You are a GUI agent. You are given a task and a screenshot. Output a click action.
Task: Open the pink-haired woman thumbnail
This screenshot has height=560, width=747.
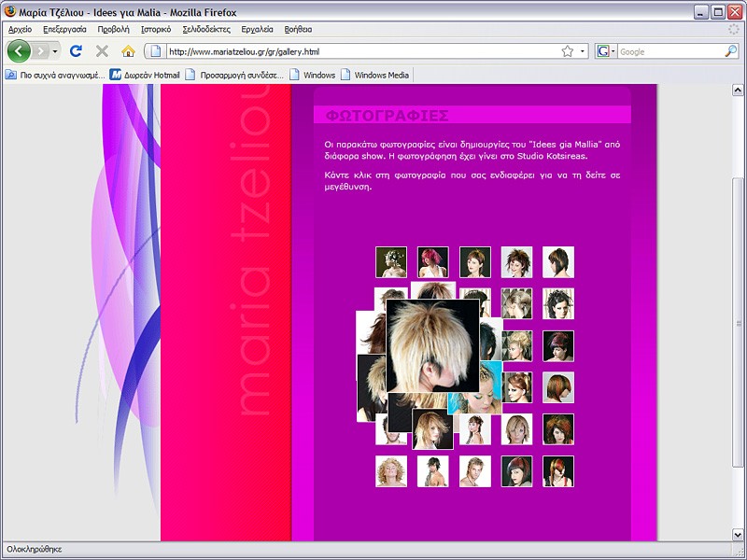tap(432, 262)
